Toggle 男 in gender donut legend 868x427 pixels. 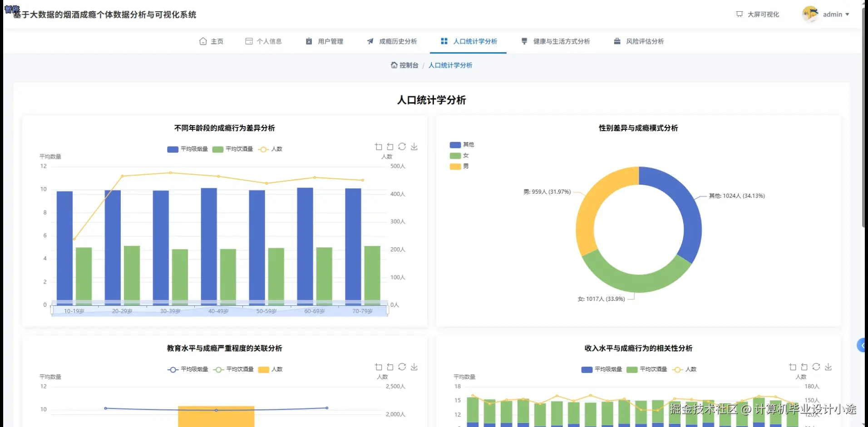(x=459, y=167)
